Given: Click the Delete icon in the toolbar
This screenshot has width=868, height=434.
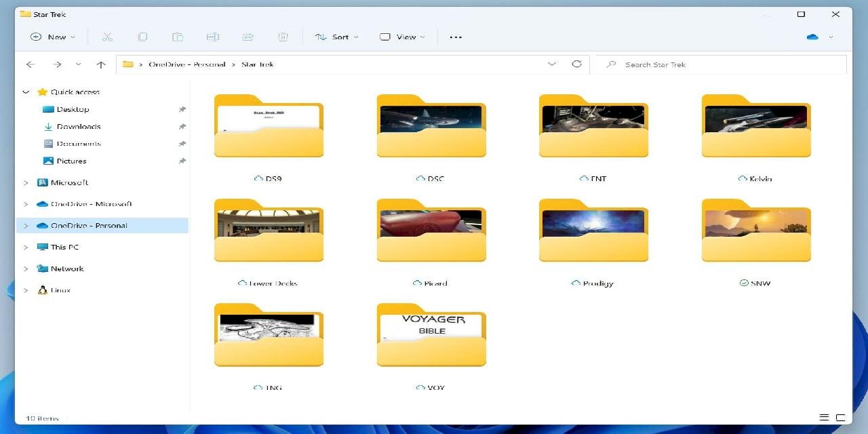Looking at the screenshot, I should 283,37.
